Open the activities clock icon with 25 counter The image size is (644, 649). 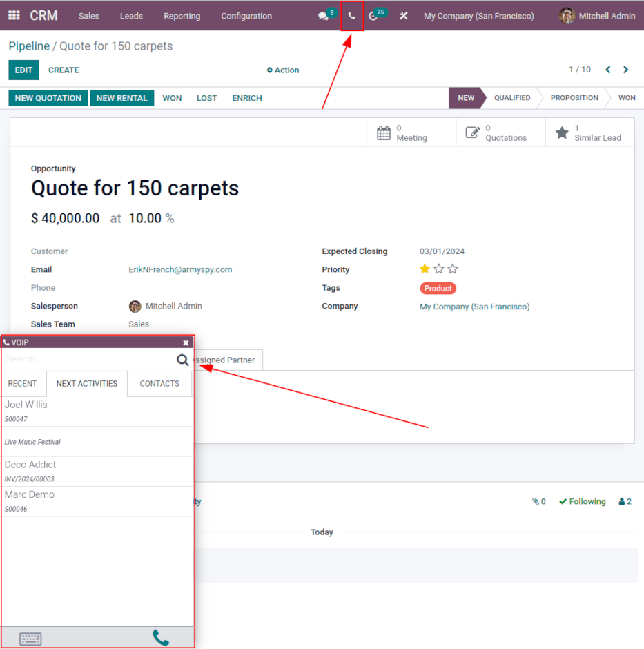(x=374, y=14)
